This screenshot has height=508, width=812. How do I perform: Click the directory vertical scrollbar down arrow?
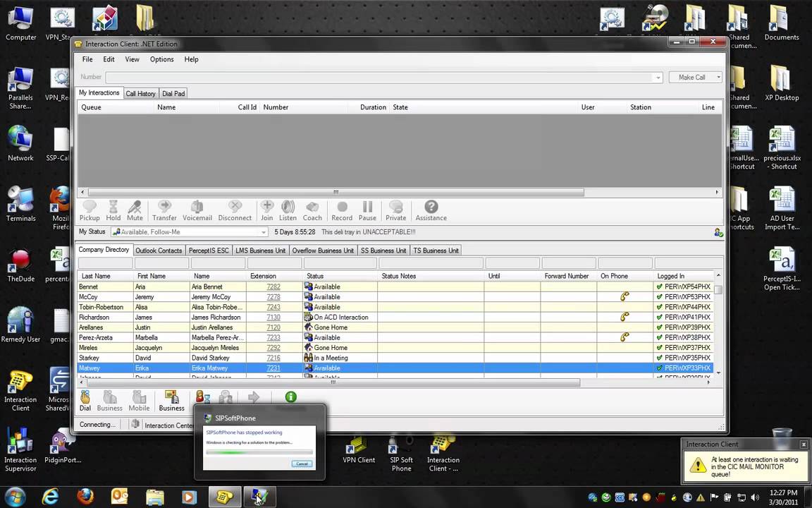pyautogui.click(x=718, y=373)
